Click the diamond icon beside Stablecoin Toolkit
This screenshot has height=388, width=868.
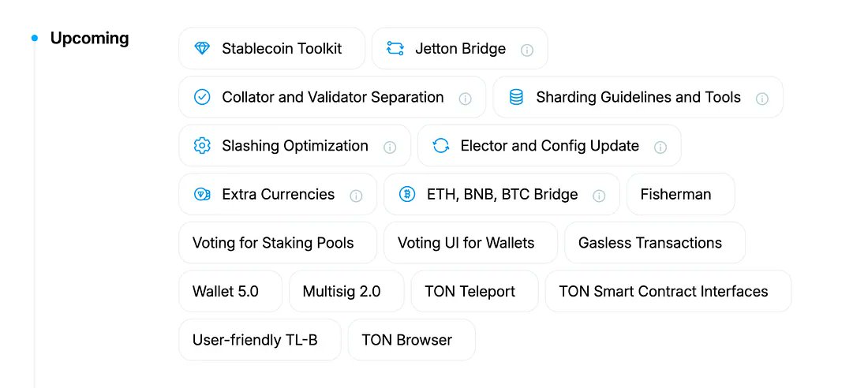[202, 49]
